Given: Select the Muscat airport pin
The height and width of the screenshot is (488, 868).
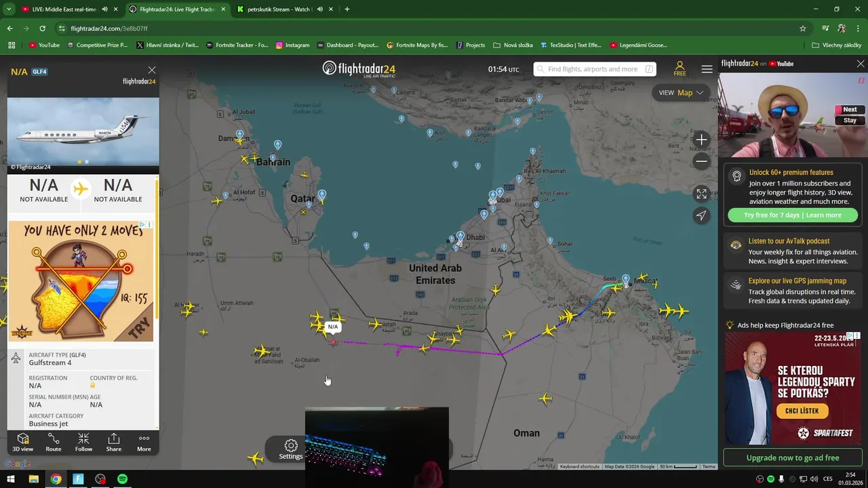Looking at the screenshot, I should pyautogui.click(x=626, y=279).
